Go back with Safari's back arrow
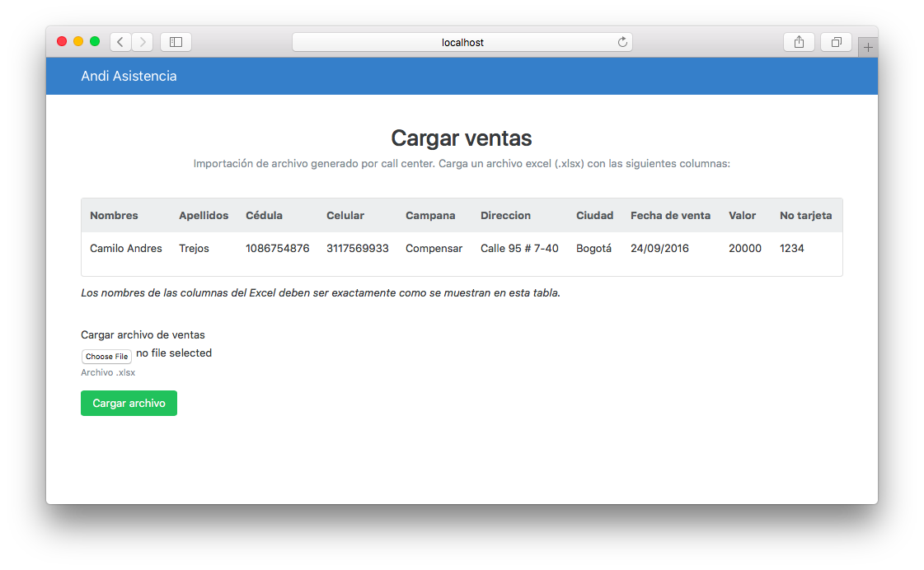Image resolution: width=924 pixels, height=570 pixels. tap(120, 42)
